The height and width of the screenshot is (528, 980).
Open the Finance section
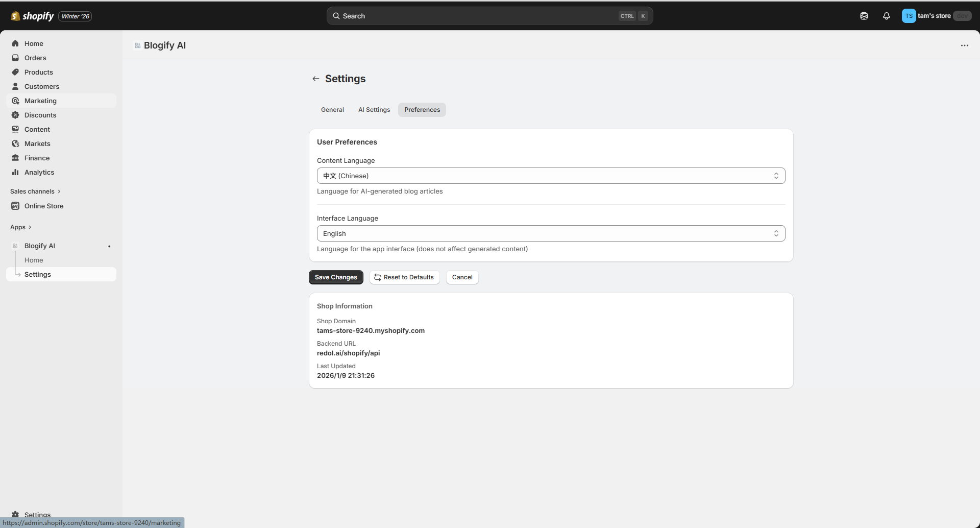(37, 158)
